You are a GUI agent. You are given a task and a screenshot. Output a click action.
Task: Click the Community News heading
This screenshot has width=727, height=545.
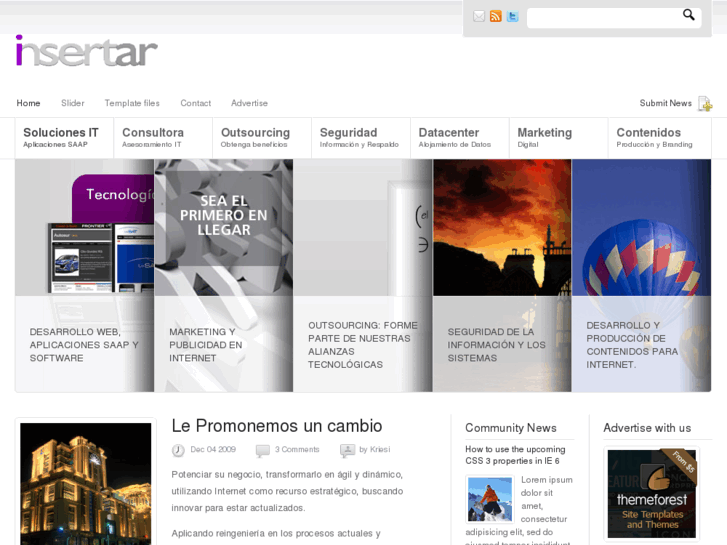pos(511,428)
